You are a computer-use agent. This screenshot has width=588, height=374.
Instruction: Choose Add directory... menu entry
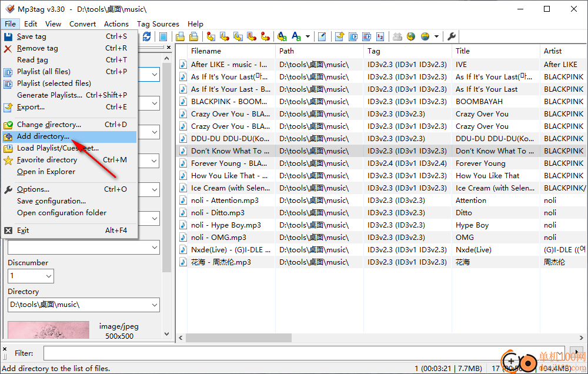pyautogui.click(x=70, y=136)
